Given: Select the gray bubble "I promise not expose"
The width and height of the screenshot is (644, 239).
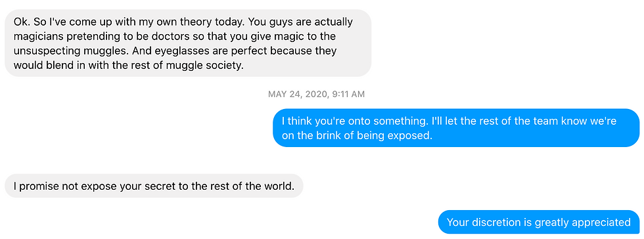Looking at the screenshot, I should pyautogui.click(x=154, y=186).
